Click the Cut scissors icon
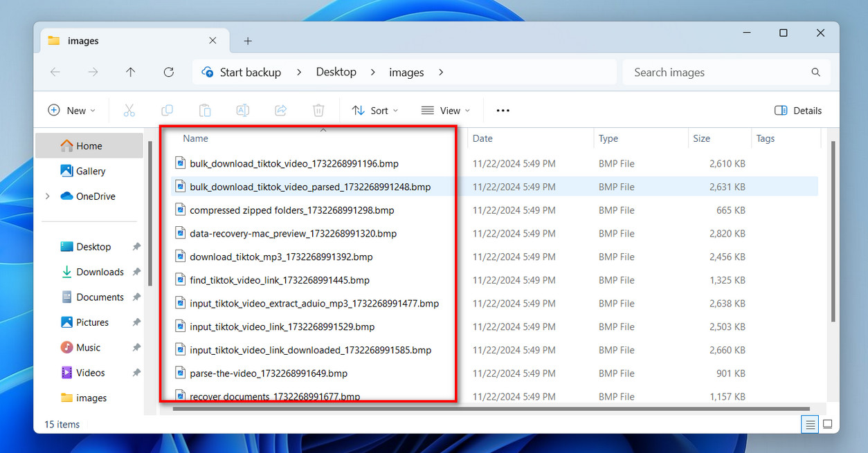Image resolution: width=868 pixels, height=453 pixels. [129, 111]
